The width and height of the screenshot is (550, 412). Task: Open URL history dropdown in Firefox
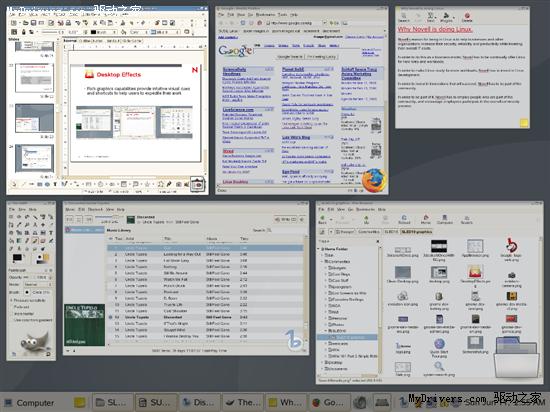(x=325, y=23)
